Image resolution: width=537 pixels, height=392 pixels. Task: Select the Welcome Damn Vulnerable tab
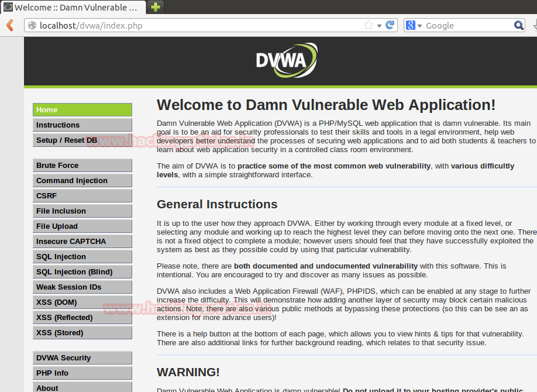(73, 7)
